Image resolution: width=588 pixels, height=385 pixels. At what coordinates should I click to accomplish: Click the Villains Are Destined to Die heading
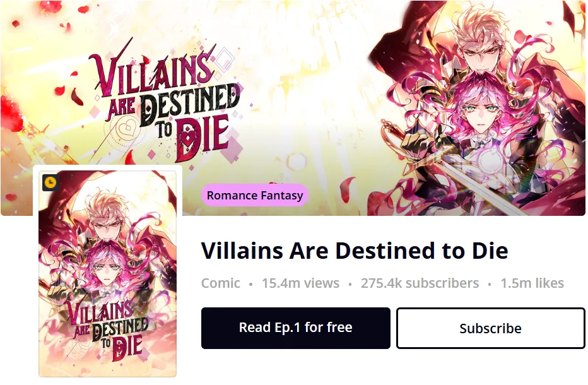click(354, 251)
